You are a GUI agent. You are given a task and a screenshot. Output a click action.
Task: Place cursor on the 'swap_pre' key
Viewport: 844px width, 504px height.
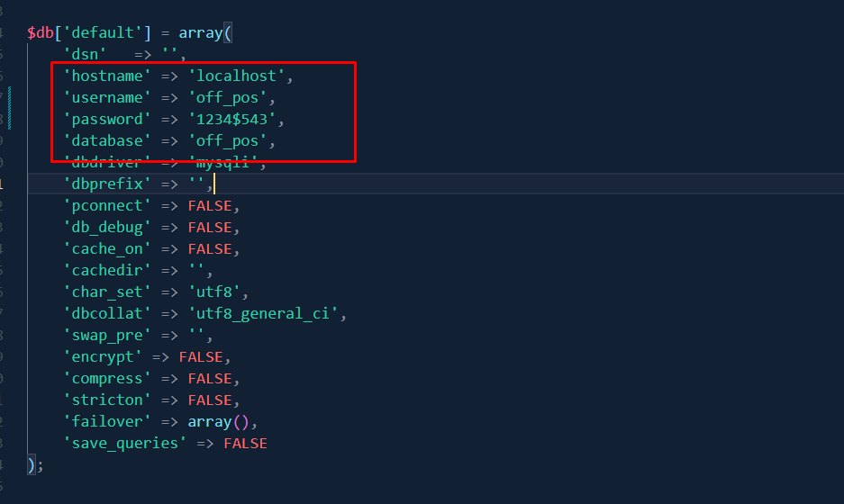coord(107,335)
